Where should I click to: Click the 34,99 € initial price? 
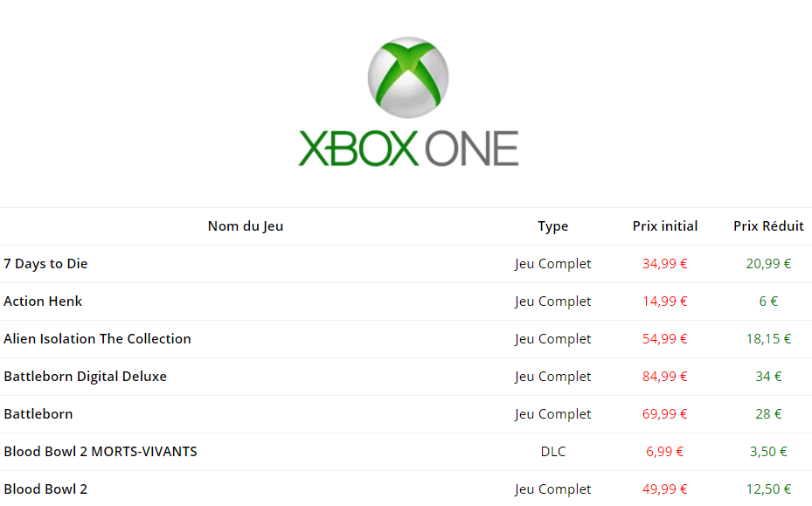click(x=665, y=264)
